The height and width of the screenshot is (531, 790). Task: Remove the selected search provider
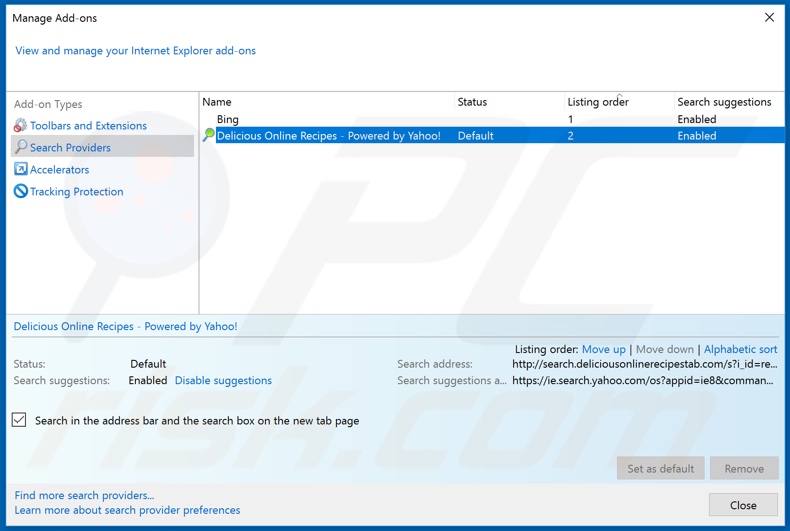(x=744, y=469)
